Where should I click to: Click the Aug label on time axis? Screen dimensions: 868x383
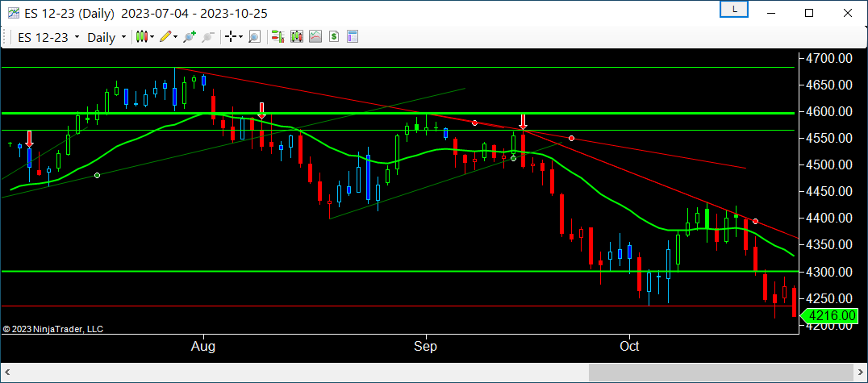pos(204,347)
